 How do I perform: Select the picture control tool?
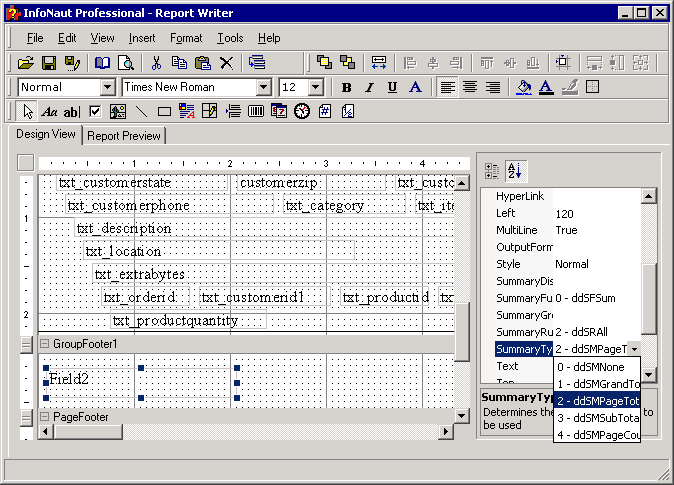point(118,112)
